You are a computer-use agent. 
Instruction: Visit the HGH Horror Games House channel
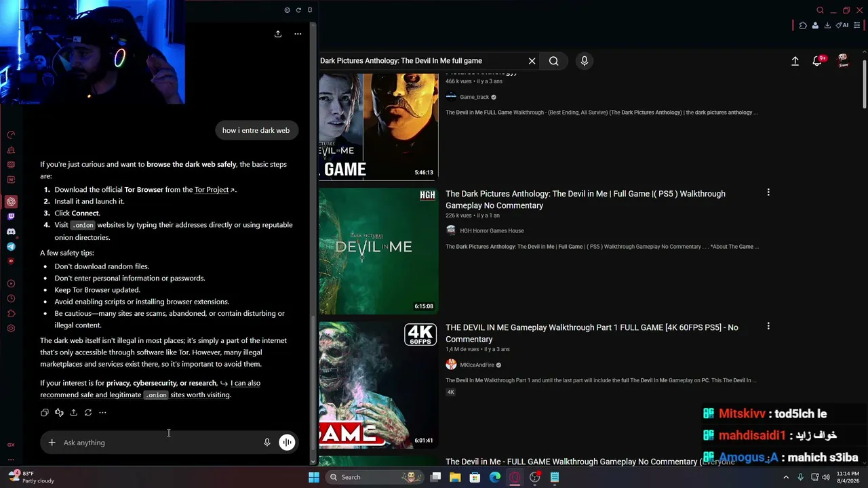point(492,230)
